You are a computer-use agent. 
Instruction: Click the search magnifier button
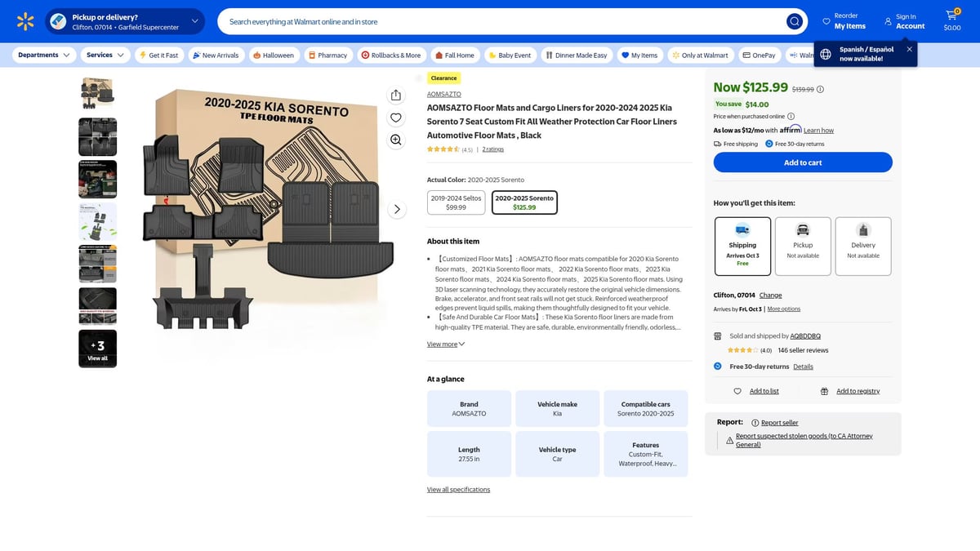coord(794,21)
